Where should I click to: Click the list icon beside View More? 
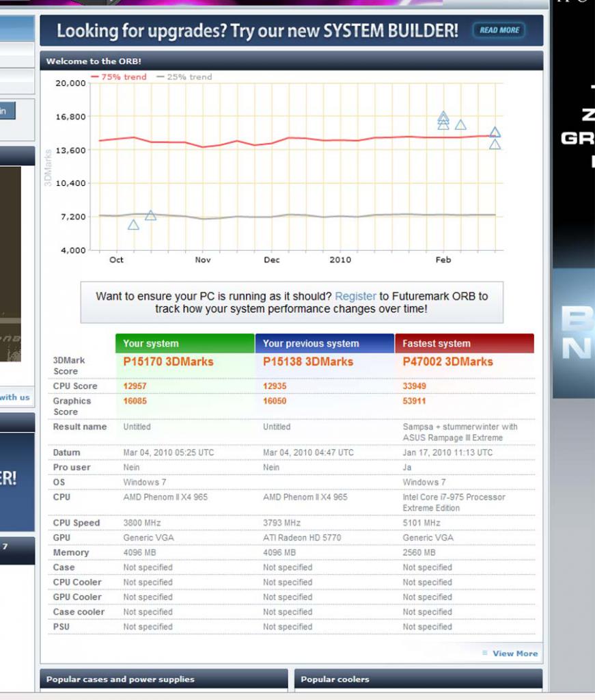click(485, 653)
